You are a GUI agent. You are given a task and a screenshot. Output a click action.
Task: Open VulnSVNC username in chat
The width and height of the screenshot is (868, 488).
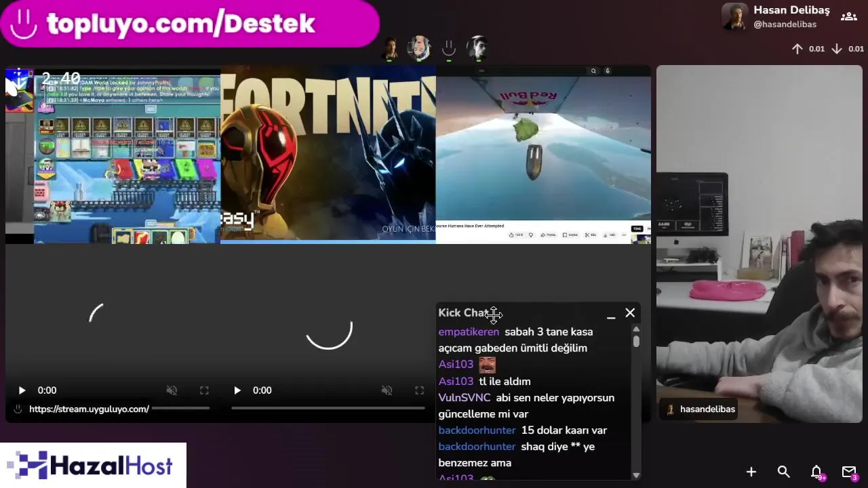tap(465, 398)
